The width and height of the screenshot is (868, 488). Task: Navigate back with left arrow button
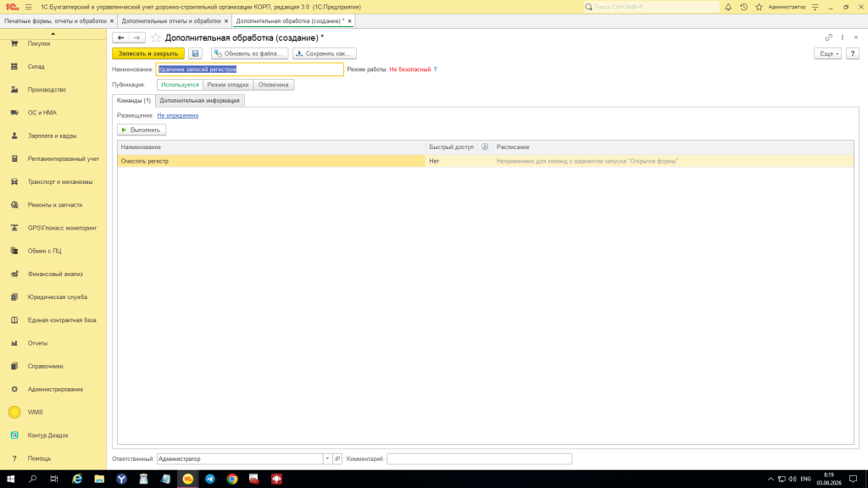(x=120, y=37)
